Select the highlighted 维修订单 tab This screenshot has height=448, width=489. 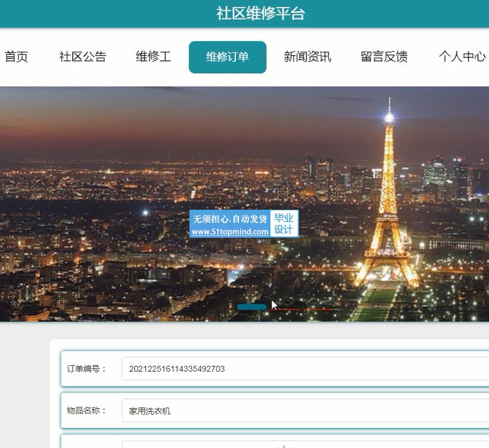coord(228,57)
